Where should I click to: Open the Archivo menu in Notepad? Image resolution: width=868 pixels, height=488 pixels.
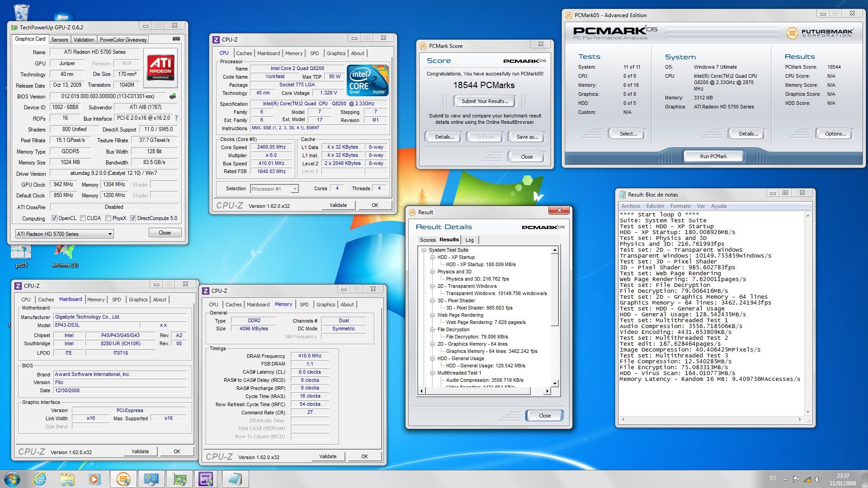coord(631,206)
